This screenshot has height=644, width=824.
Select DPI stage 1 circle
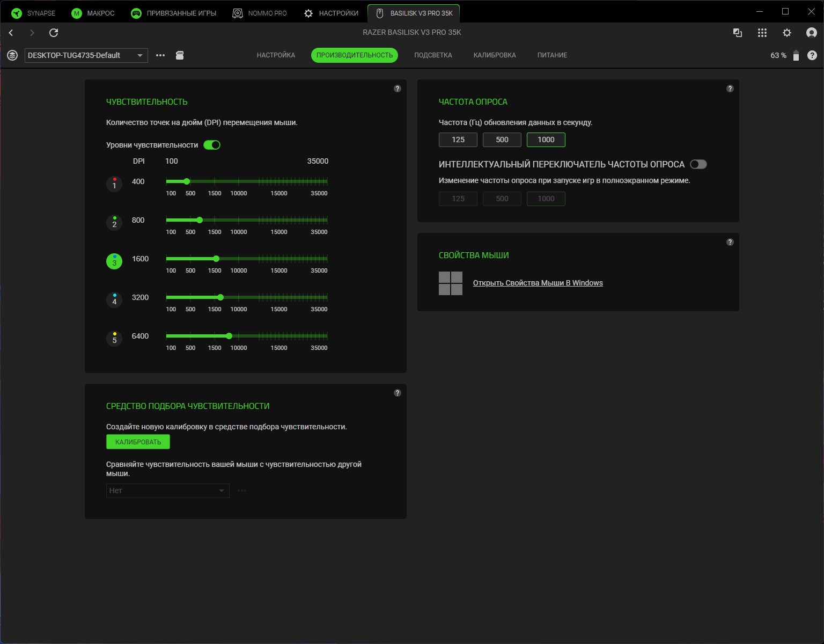coord(114,184)
